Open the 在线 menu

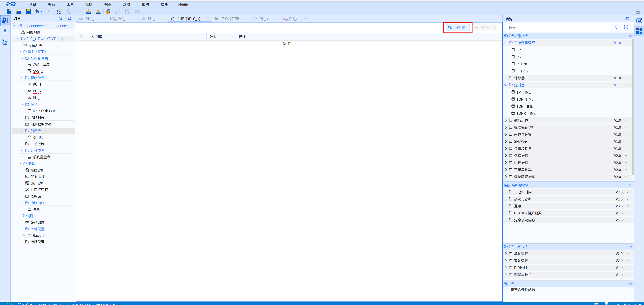point(89,4)
